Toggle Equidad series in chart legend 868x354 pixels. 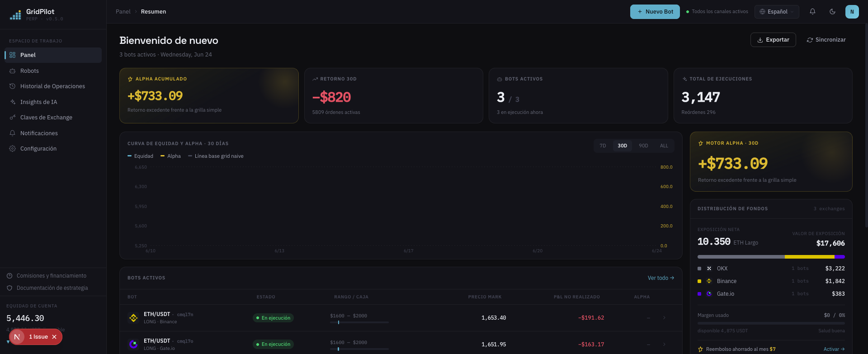tap(141, 156)
